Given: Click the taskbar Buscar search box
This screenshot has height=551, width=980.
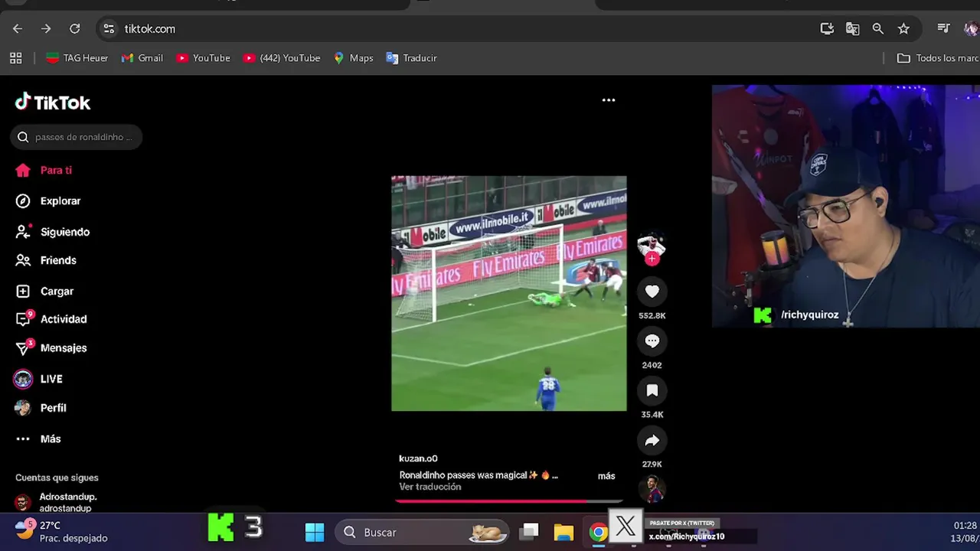Looking at the screenshot, I should coord(423,532).
